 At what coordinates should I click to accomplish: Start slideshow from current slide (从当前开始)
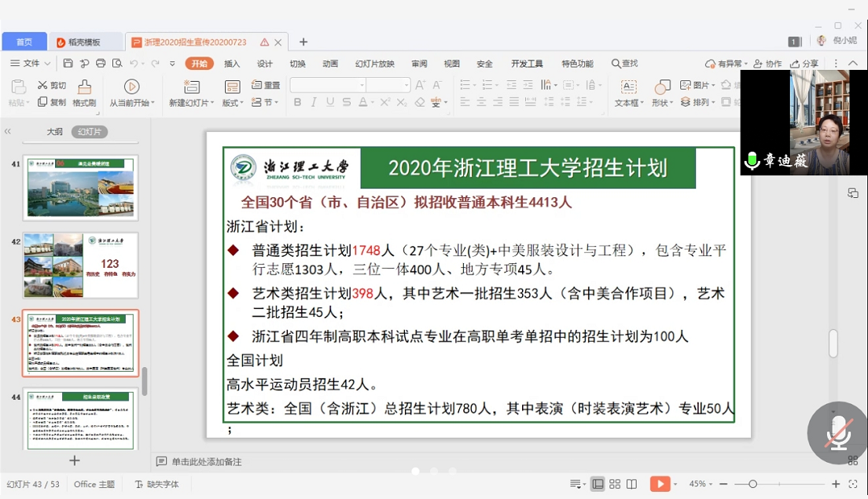[x=131, y=93]
